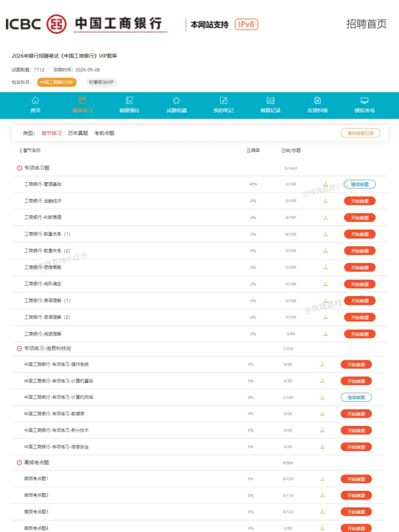Click the ICBC circular logo emblem

tap(57, 24)
